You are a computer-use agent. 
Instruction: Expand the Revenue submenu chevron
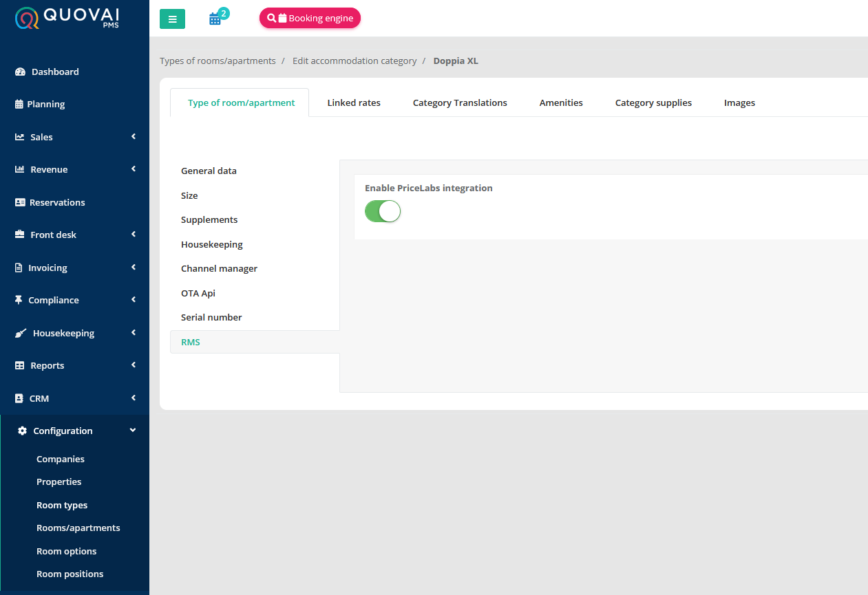point(134,169)
